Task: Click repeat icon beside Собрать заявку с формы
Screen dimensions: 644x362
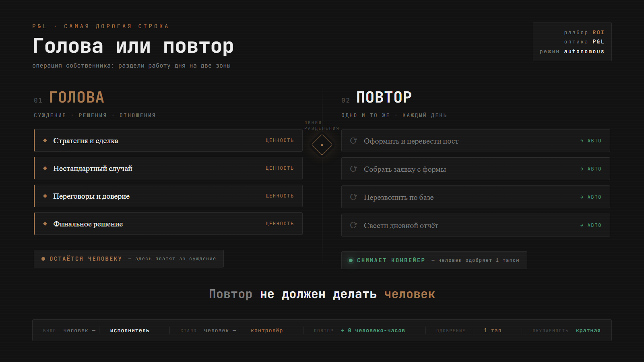Action: tap(353, 169)
